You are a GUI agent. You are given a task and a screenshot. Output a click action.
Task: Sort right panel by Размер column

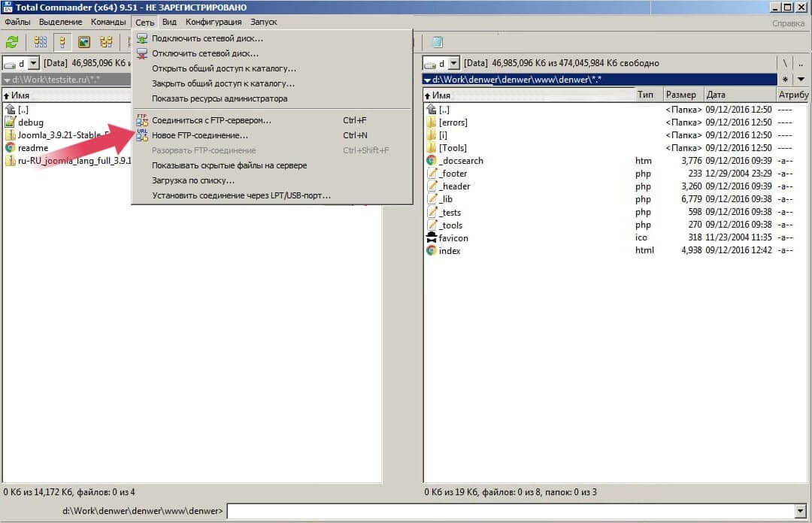point(680,95)
